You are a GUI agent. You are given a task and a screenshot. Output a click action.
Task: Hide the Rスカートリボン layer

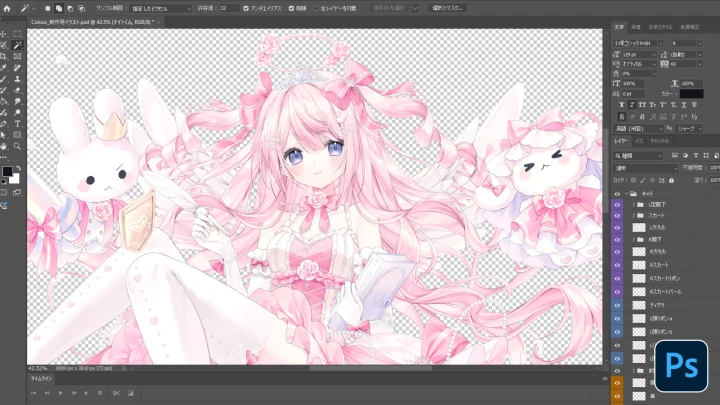617,278
